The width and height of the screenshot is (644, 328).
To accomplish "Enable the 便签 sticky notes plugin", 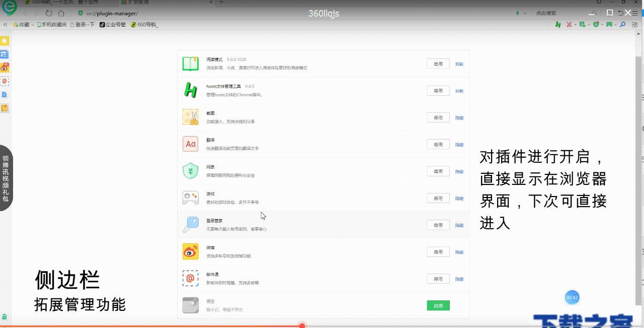I will click(438, 305).
